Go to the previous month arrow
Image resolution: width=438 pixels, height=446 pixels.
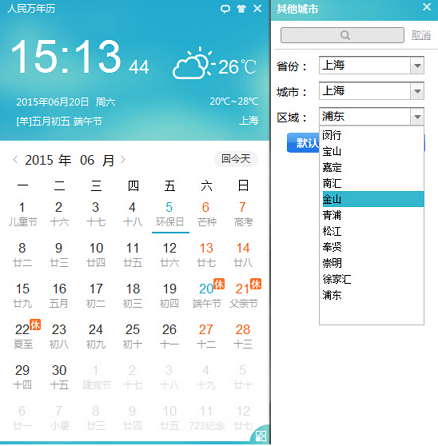[x=15, y=160]
